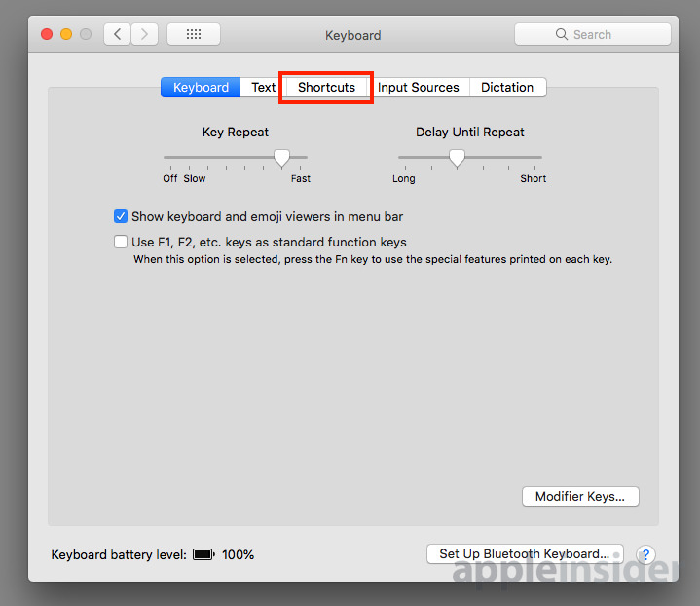
Task: Click the Delay Until Repeat slider knob
Action: click(x=457, y=158)
